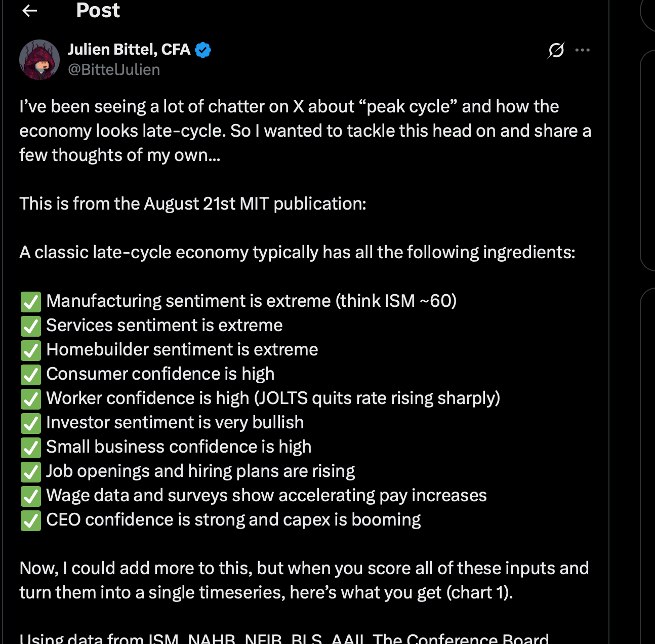Click the @BittelJulien handle
Image resolution: width=655 pixels, height=644 pixels.
pyautogui.click(x=114, y=70)
